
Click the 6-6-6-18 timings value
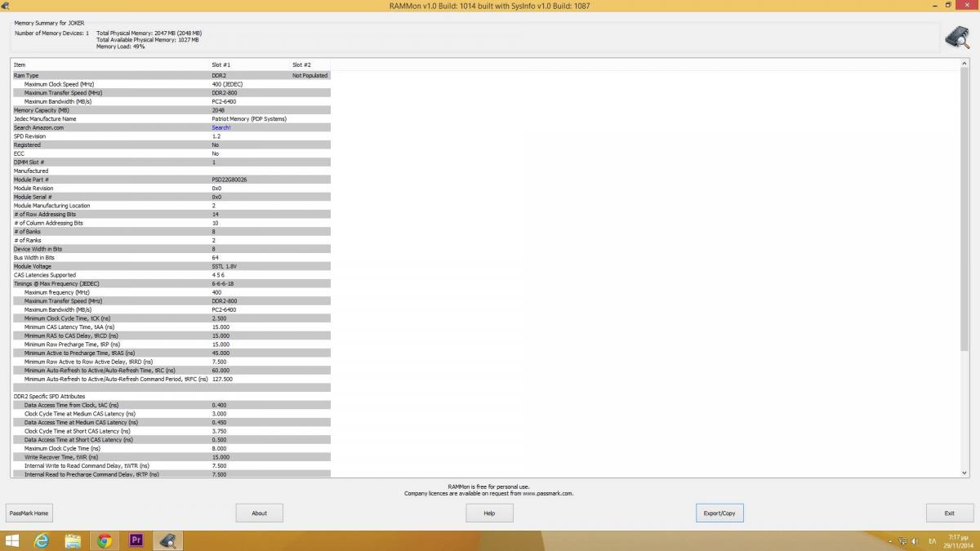point(222,283)
